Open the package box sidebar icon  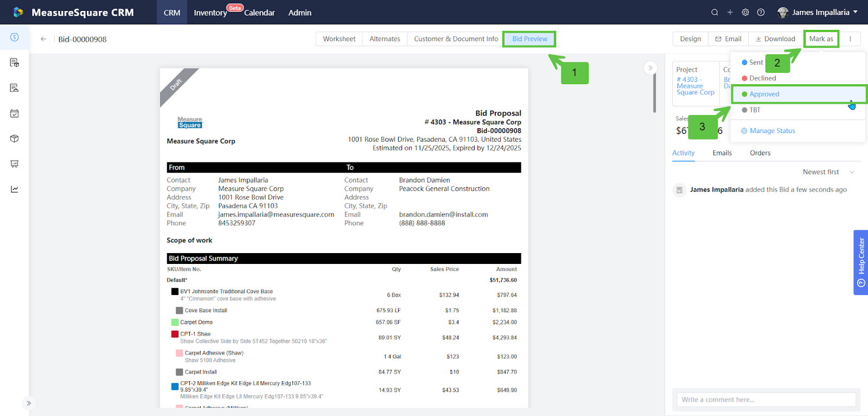pyautogui.click(x=15, y=138)
